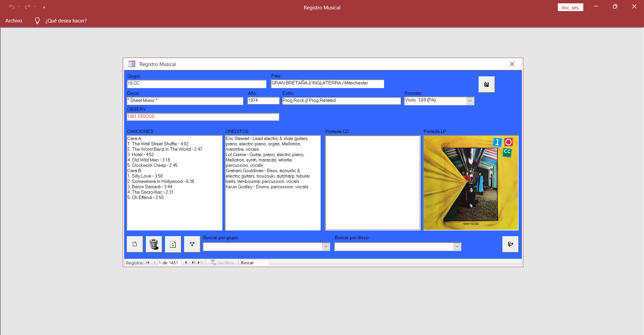Open the Buscar por grupo dropdown
644x335 pixels.
[326, 247]
